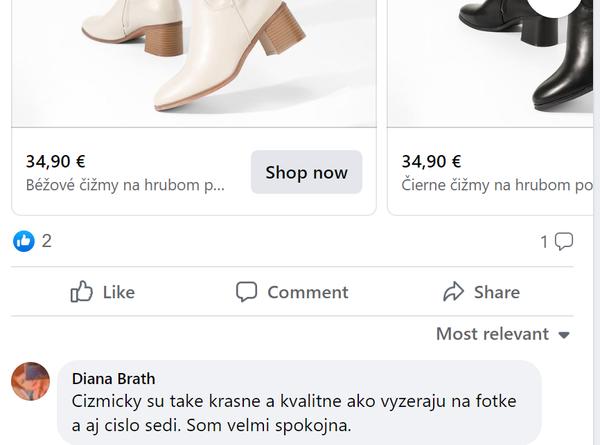
Task: Click the Čierne čižmy product title
Action: click(x=497, y=185)
